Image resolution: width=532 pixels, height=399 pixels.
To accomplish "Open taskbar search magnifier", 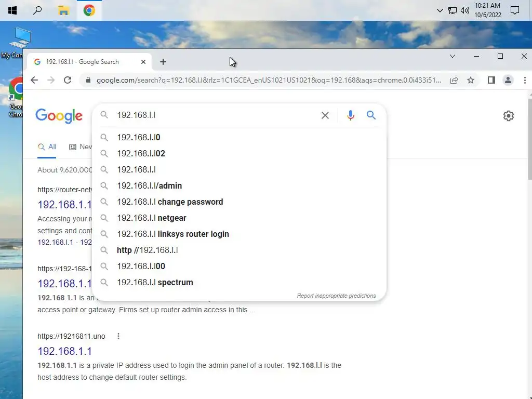I will [37, 10].
